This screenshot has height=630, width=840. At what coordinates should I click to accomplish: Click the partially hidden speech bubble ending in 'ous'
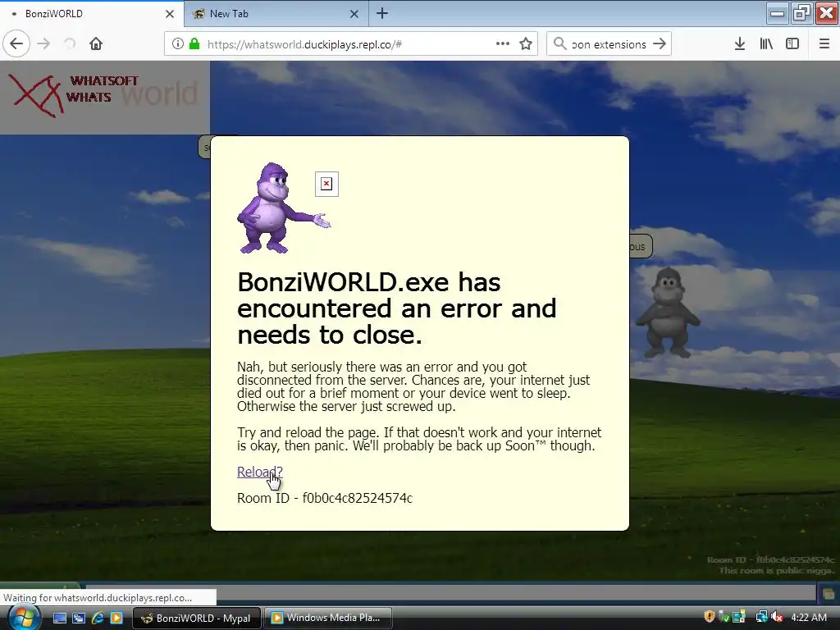pos(640,246)
